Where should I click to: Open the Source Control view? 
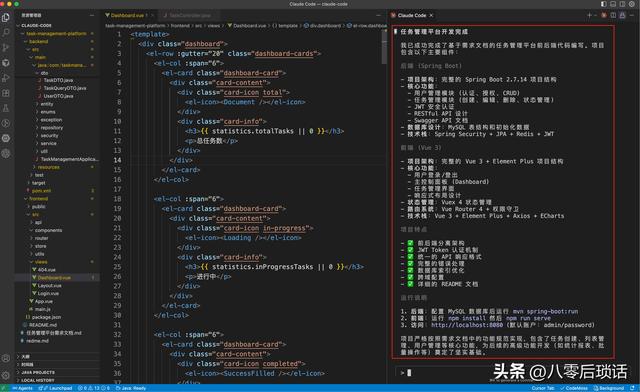pos(6,47)
